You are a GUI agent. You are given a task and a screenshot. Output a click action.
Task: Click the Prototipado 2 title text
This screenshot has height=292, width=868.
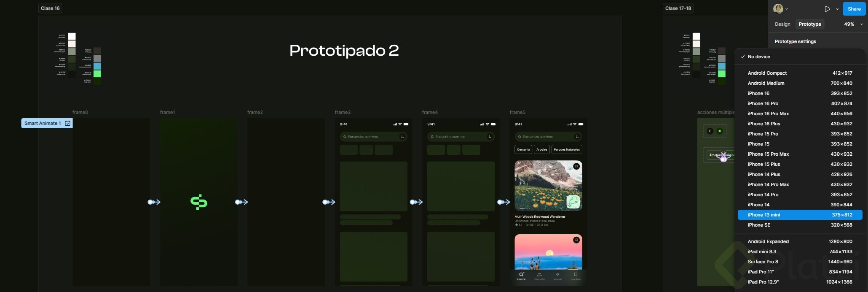click(x=344, y=51)
